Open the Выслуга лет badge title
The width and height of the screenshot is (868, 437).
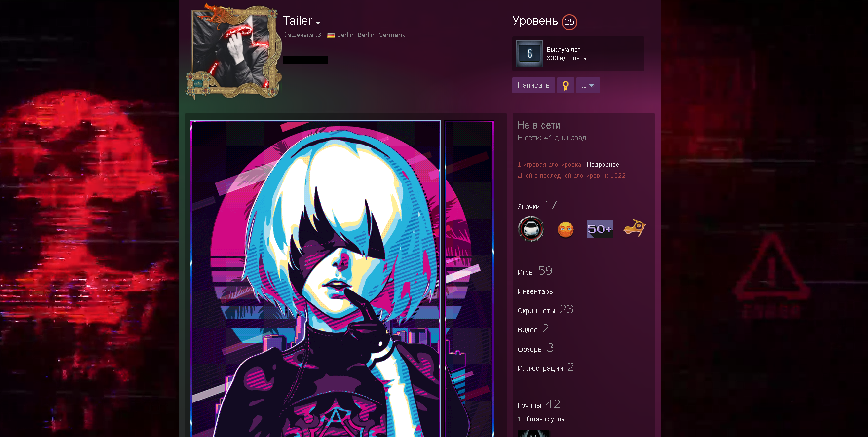point(564,50)
